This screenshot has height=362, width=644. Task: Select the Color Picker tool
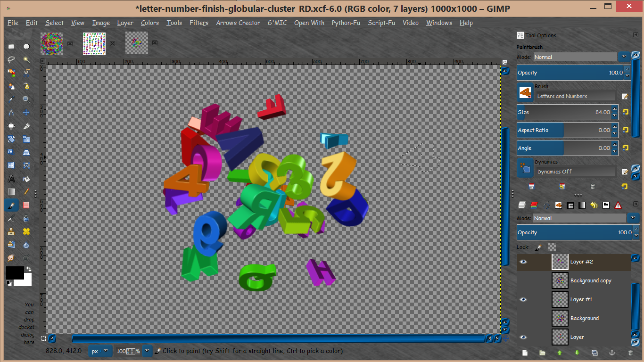[11, 99]
